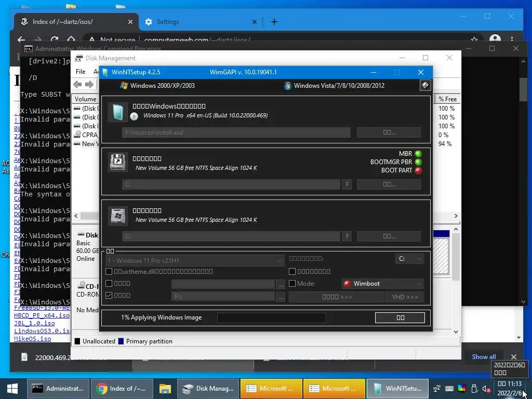Image resolution: width=532 pixels, height=399 pixels.
Task: Click the install source package icon
Action: tap(118, 112)
